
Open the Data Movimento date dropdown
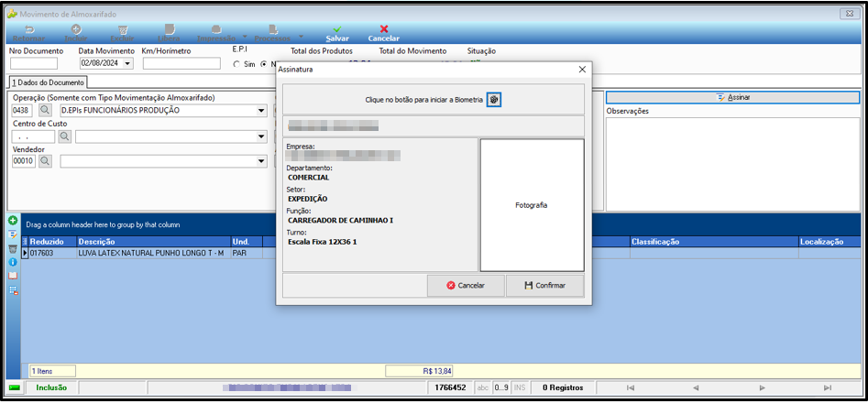(x=128, y=63)
